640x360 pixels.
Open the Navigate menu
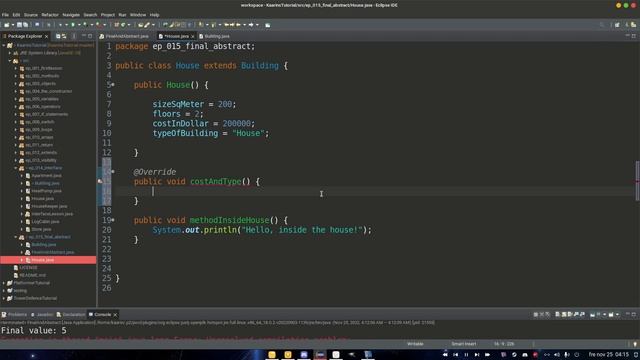point(71,15)
